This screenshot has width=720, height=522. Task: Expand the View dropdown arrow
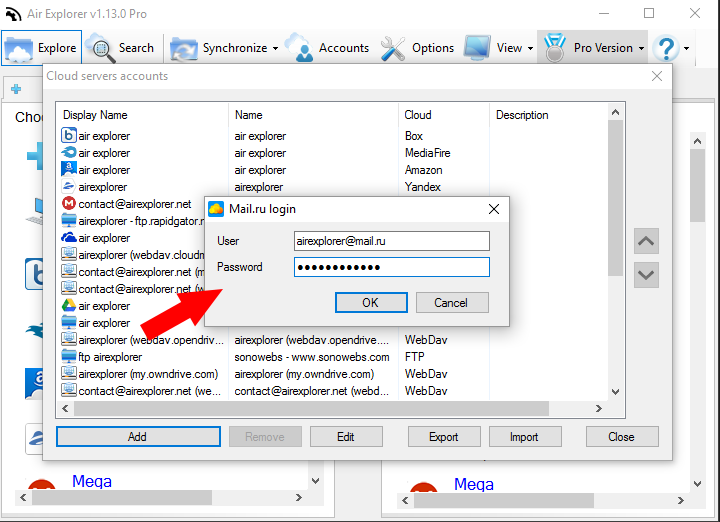(x=530, y=48)
